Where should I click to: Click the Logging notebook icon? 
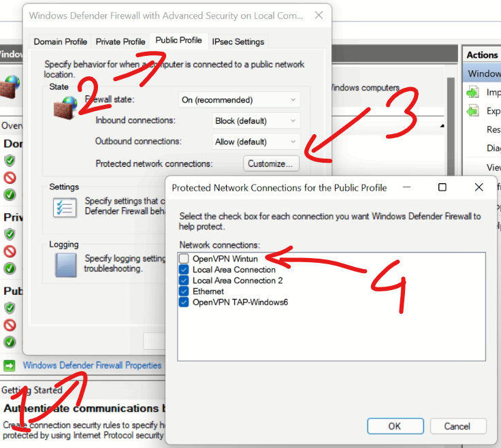[x=65, y=265]
